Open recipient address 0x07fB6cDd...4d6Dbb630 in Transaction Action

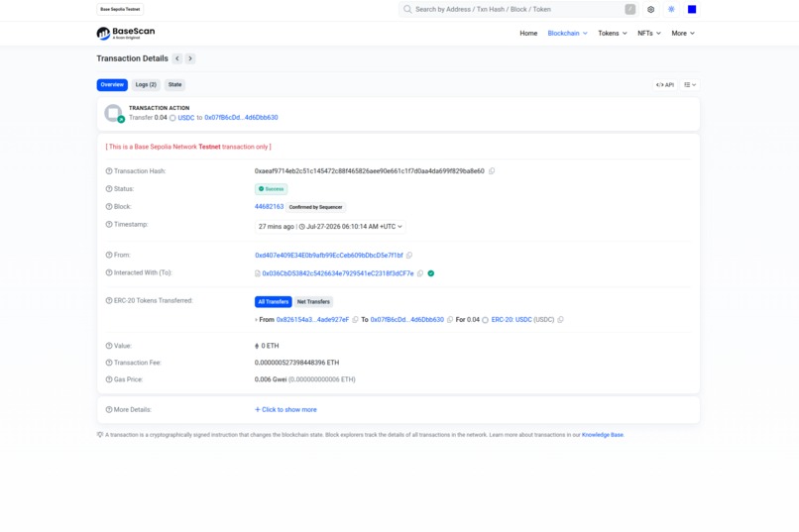[241, 118]
